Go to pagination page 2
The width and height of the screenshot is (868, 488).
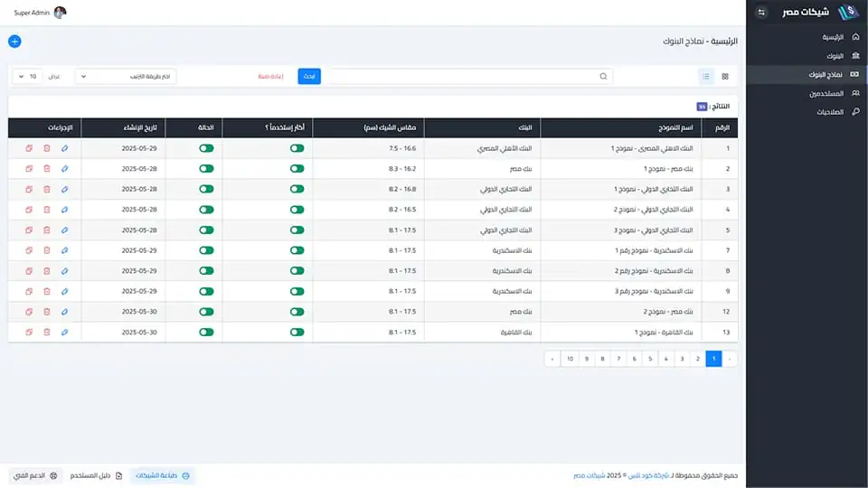tap(698, 359)
